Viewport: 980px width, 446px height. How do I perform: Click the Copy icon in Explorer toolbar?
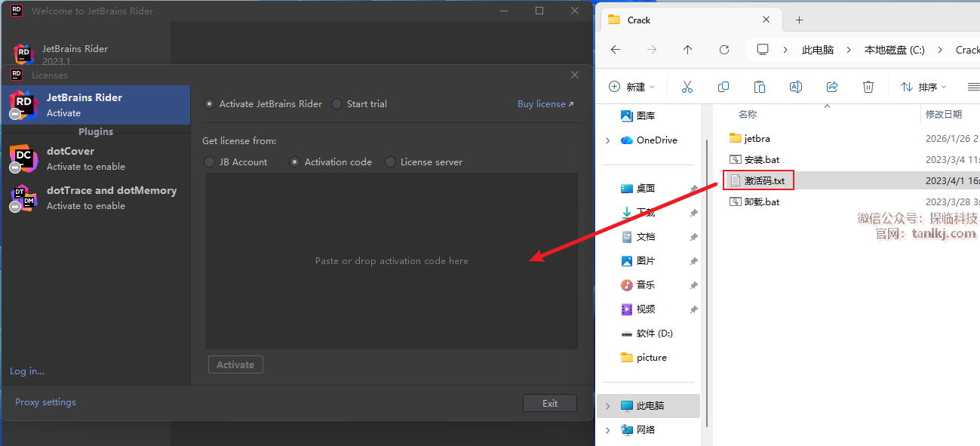pos(723,87)
